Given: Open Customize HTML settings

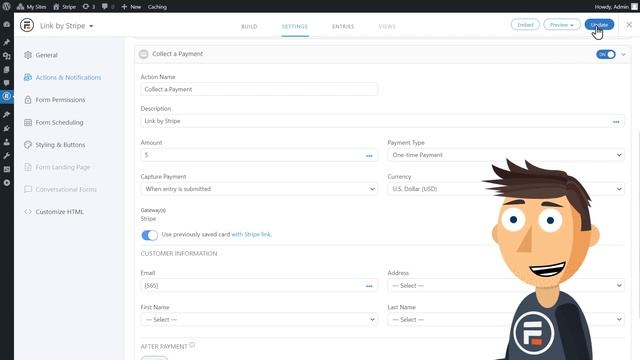Looking at the screenshot, I should tap(54, 212).
